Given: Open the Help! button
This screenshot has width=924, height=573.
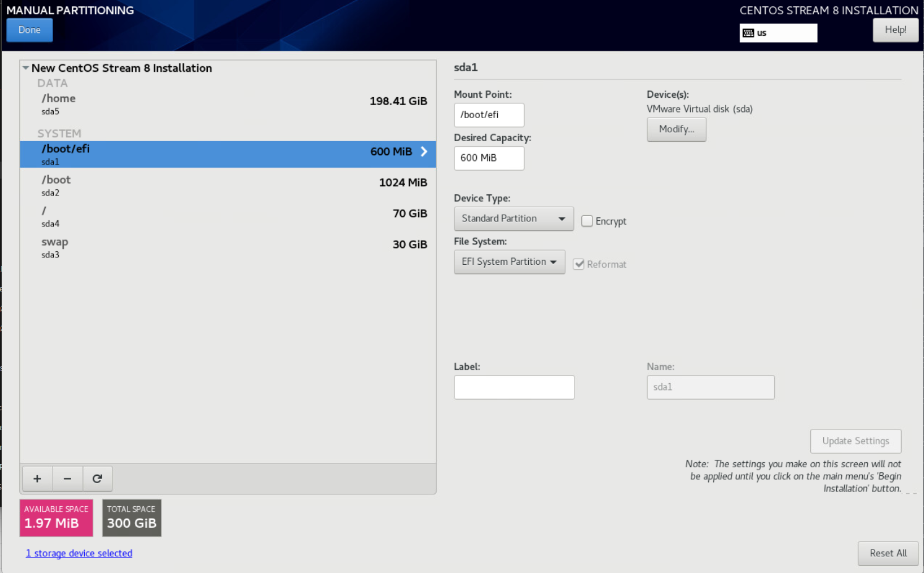Looking at the screenshot, I should (x=896, y=30).
